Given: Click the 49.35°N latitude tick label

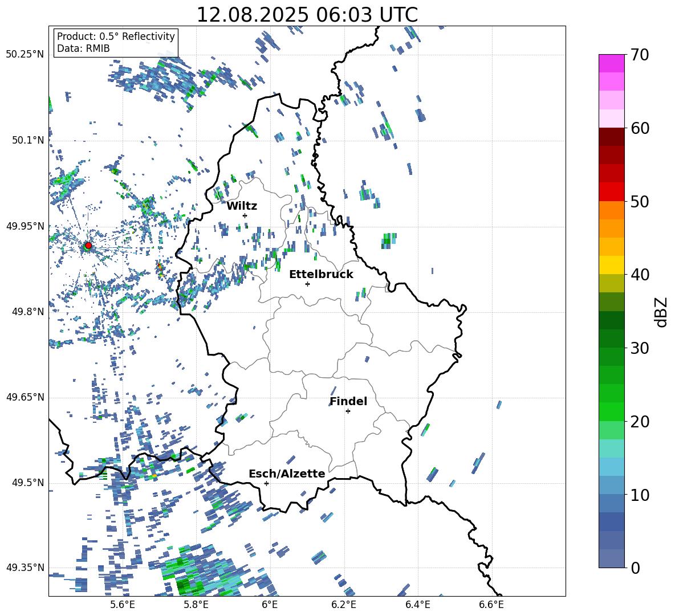Looking at the screenshot, I should [x=25, y=568].
